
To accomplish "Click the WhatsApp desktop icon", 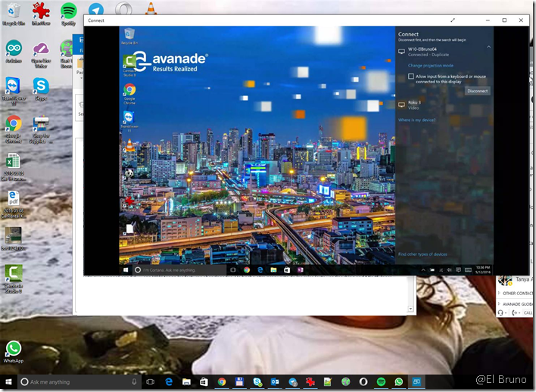I will [x=14, y=349].
